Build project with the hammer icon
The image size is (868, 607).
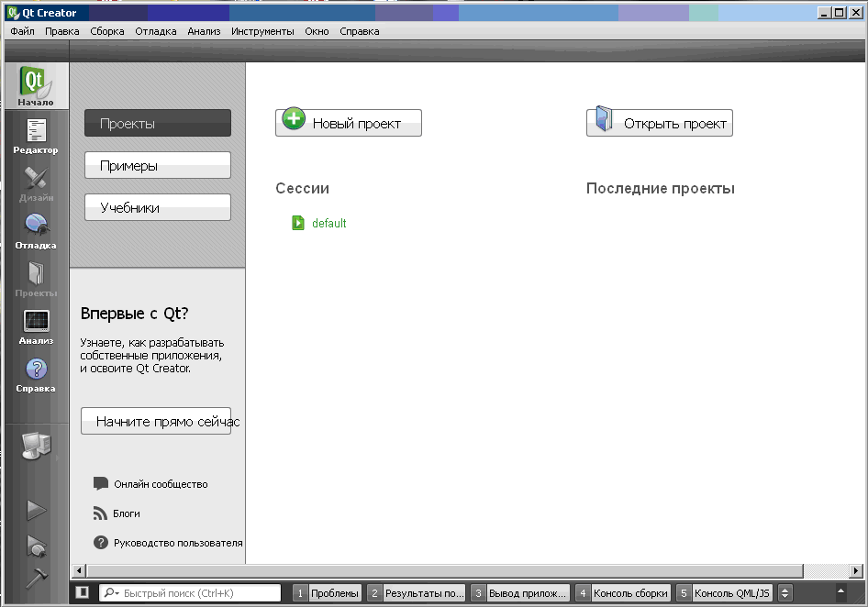click(x=37, y=579)
